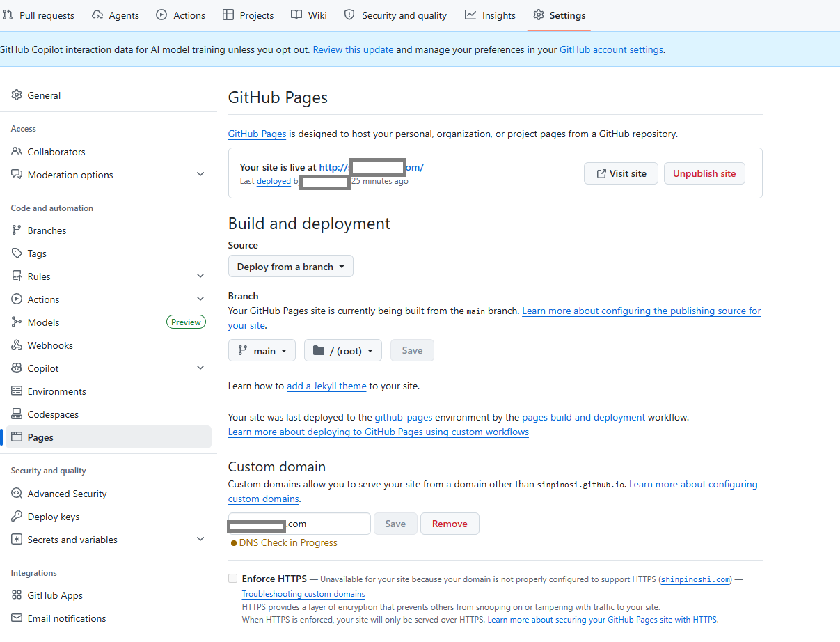The width and height of the screenshot is (840, 642).
Task: Click the Pull requests icon
Action: [8, 15]
